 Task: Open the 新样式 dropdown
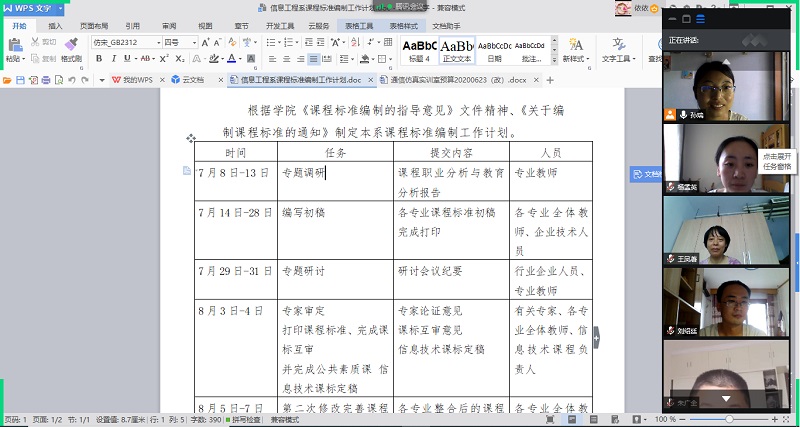click(576, 50)
